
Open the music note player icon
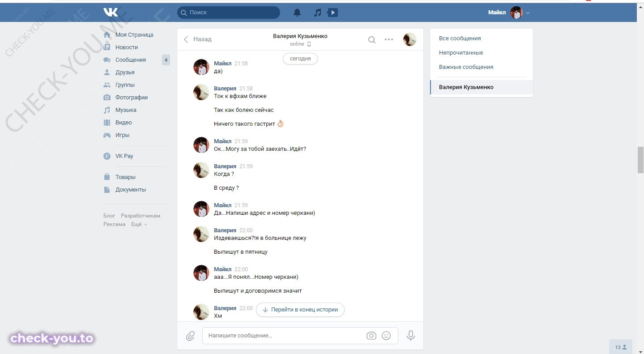[317, 13]
